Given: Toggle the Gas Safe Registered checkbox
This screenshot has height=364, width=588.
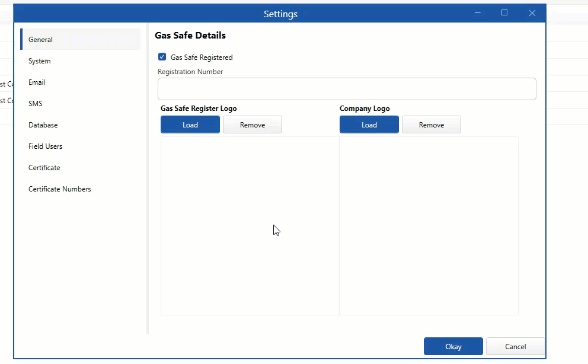Looking at the screenshot, I should pos(162,57).
